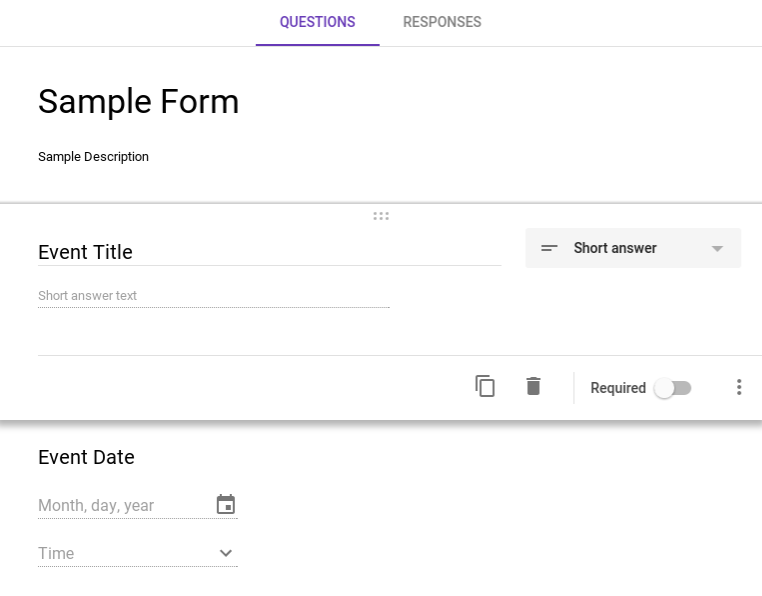
Task: Click the Event Title question field
Action: pos(268,252)
